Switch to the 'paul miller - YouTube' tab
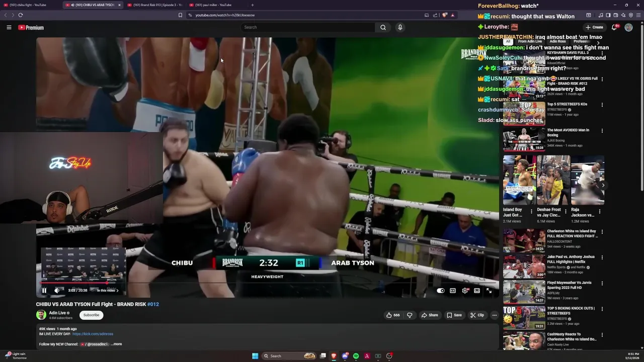Image resolution: width=644 pixels, height=362 pixels. pos(216,5)
